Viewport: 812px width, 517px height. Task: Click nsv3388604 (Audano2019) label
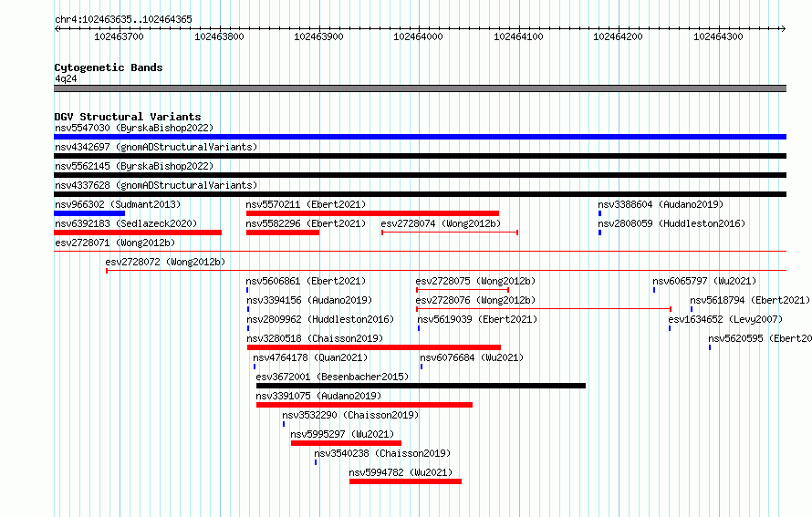661,204
